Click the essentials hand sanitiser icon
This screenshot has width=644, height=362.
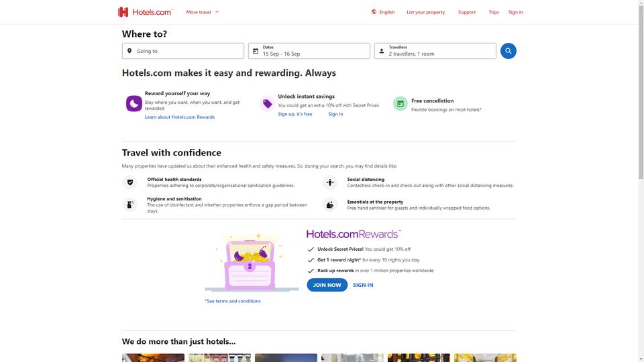click(330, 204)
